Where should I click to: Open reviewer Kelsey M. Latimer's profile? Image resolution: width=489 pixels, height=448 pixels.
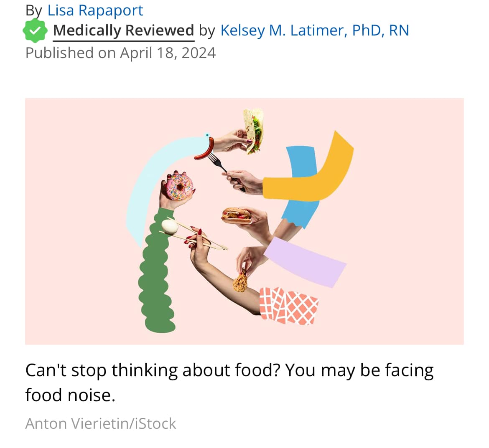tap(314, 30)
